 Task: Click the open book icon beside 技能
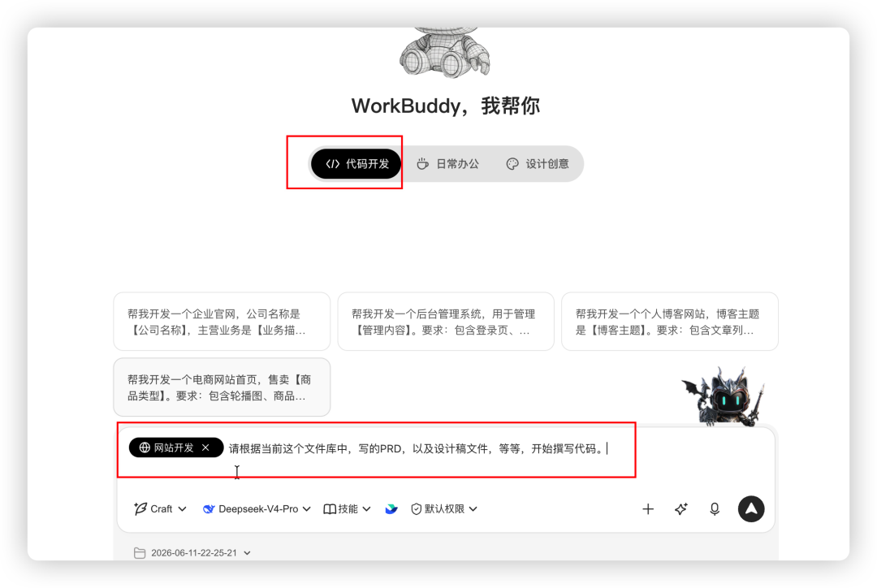point(330,509)
